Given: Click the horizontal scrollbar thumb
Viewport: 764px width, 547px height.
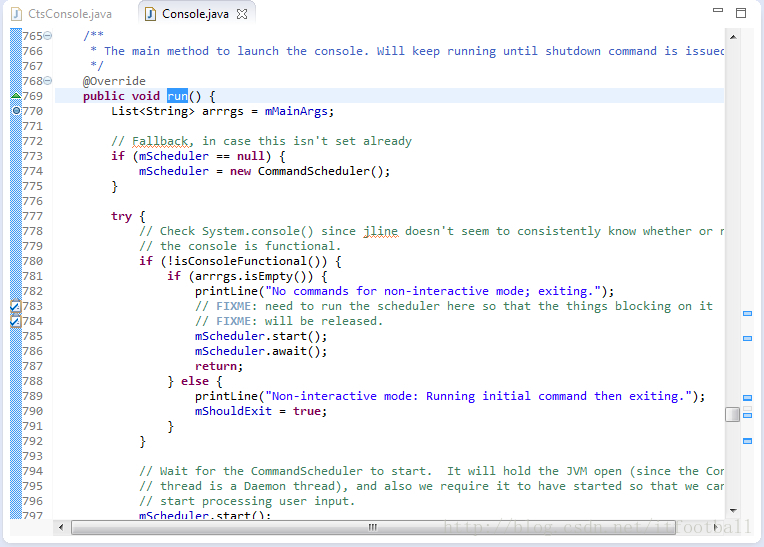Looking at the screenshot, I should 373,527.
